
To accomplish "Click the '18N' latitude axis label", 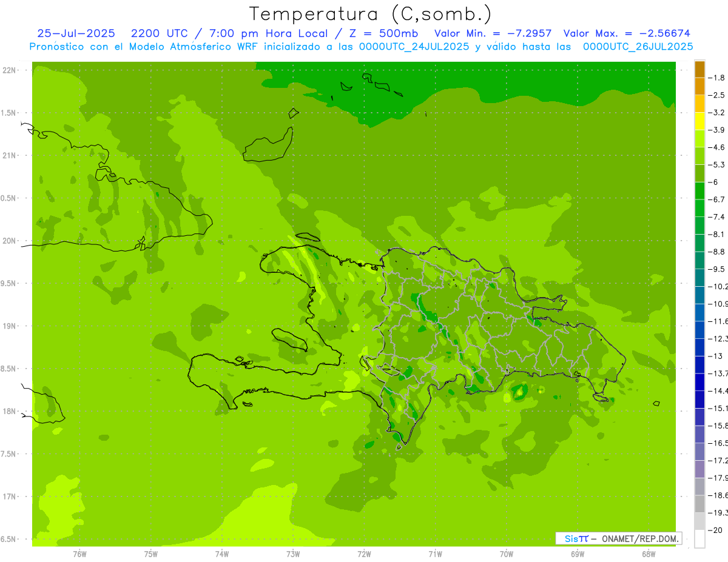I will [8, 411].
